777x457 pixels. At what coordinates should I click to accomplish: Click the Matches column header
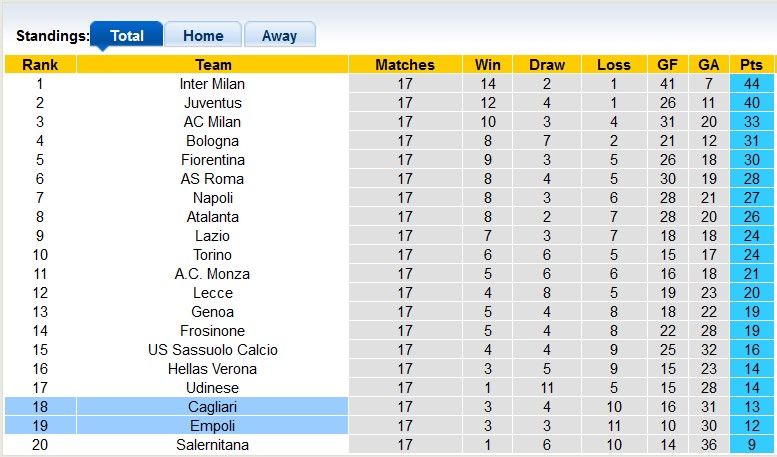pyautogui.click(x=405, y=65)
